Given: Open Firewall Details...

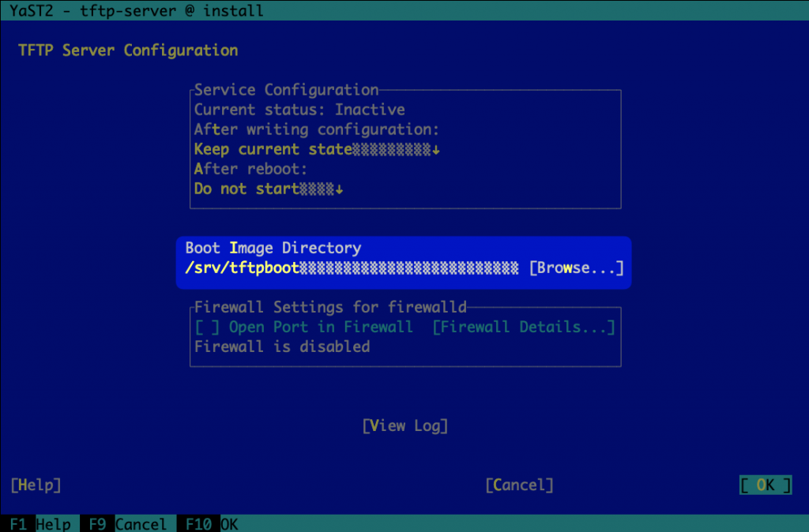Looking at the screenshot, I should point(523,327).
